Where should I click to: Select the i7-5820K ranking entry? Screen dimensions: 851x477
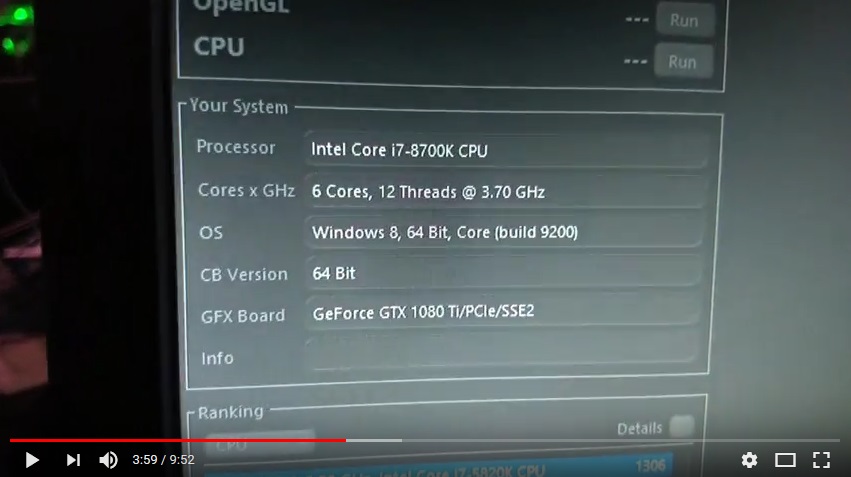[x=440, y=468]
